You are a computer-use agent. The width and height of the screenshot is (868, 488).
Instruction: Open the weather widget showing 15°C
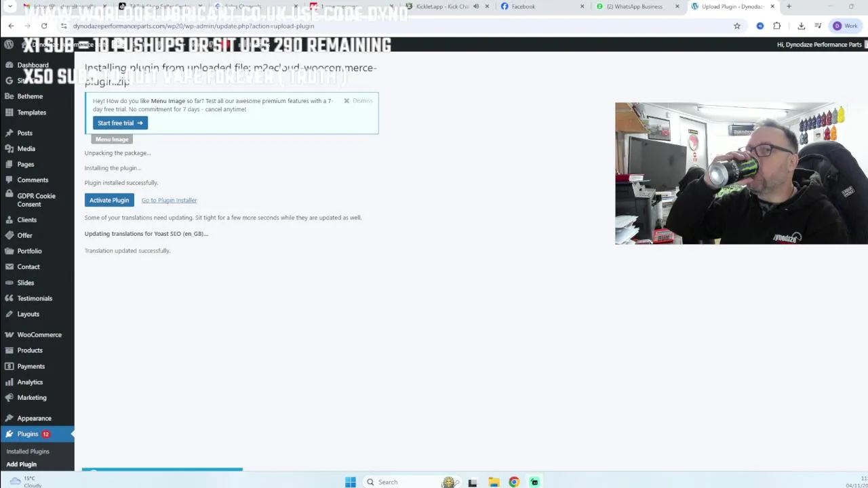click(25, 481)
